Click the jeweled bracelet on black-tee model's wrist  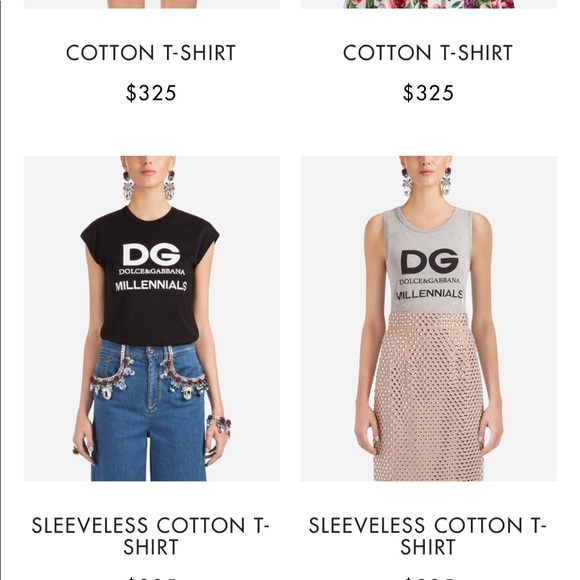pos(219,425)
